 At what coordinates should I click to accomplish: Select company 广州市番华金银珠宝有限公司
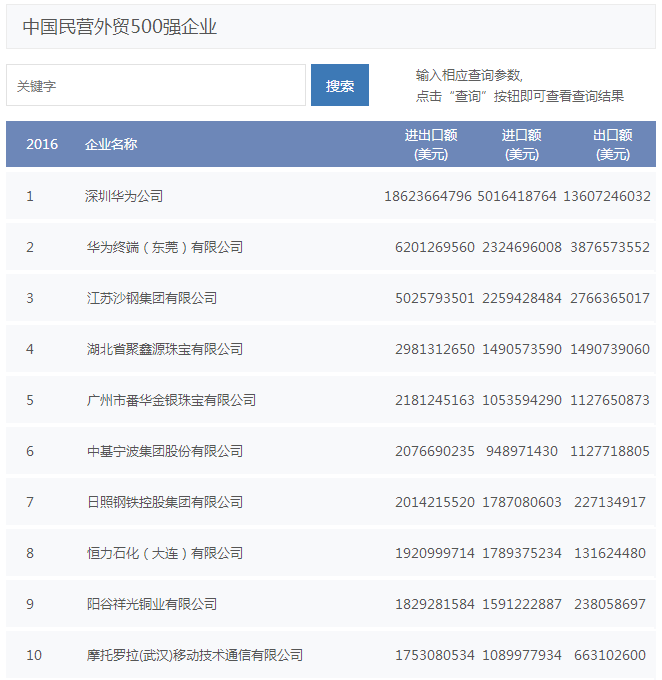tap(171, 400)
